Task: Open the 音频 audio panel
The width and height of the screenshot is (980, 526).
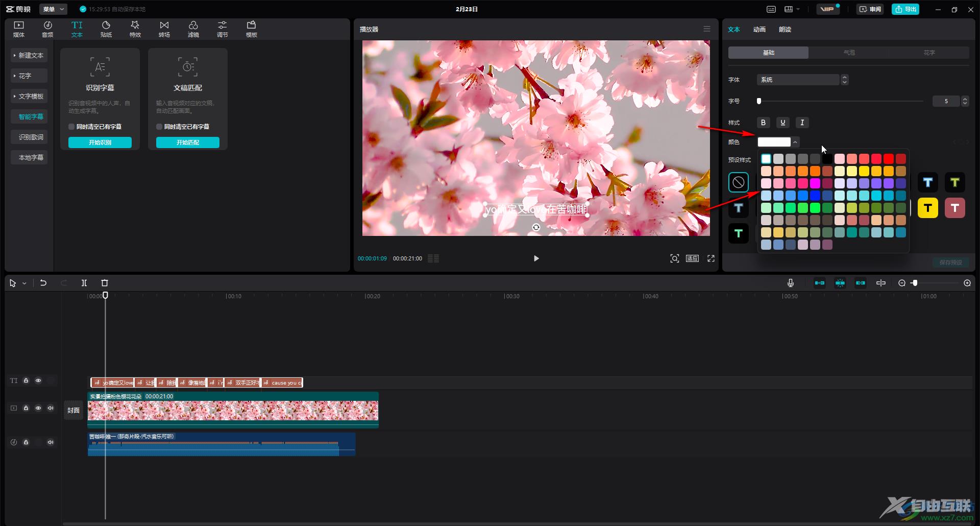Action: (47, 29)
